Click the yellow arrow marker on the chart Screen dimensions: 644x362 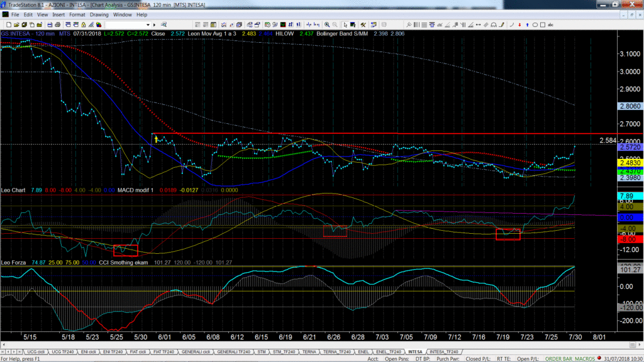pyautogui.click(x=156, y=140)
